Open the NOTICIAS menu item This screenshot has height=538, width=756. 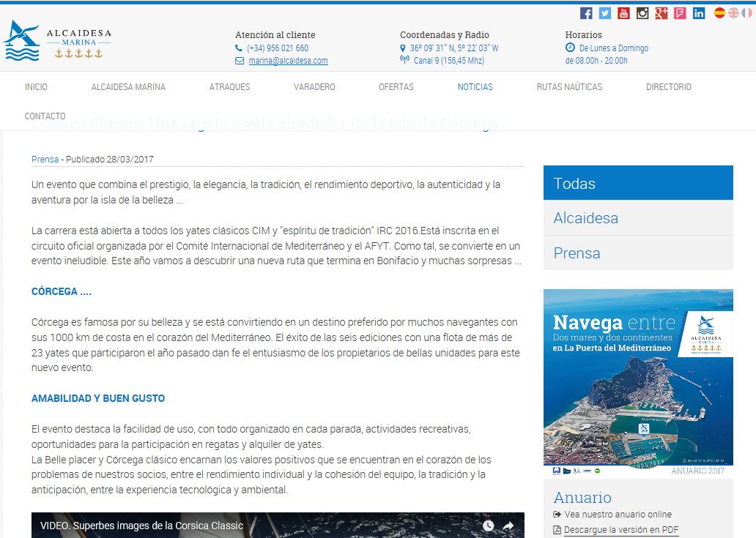(x=475, y=87)
